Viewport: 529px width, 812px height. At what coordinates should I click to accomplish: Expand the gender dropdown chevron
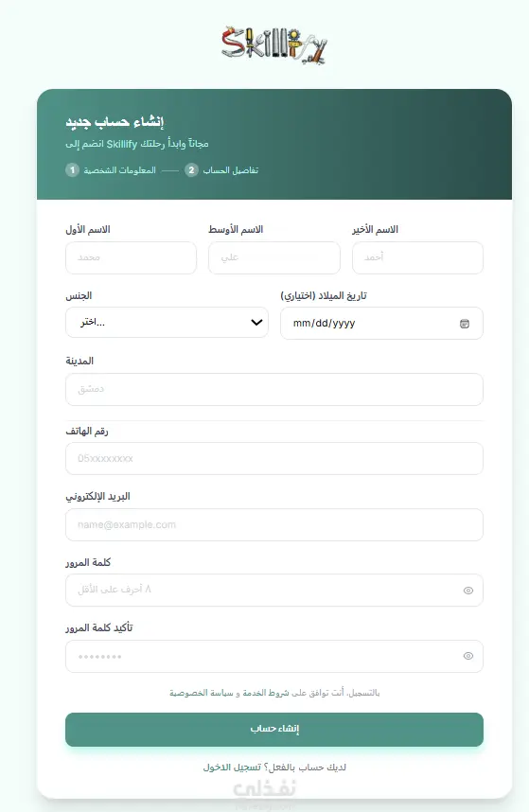pyautogui.click(x=256, y=323)
